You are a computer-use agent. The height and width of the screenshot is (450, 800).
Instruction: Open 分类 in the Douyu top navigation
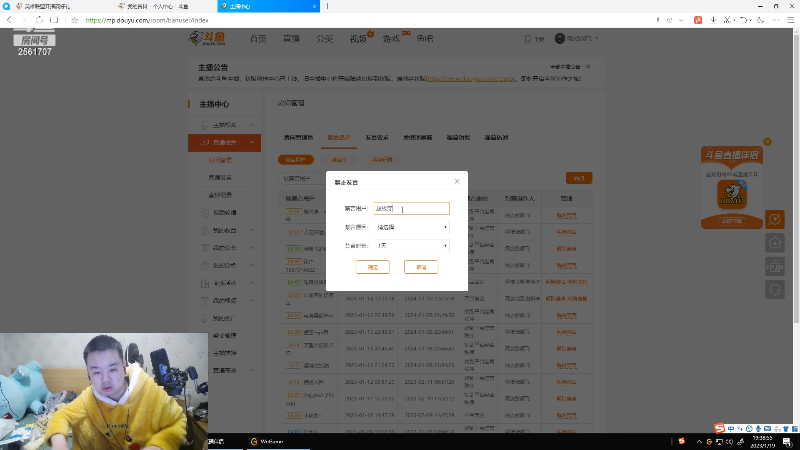point(324,39)
